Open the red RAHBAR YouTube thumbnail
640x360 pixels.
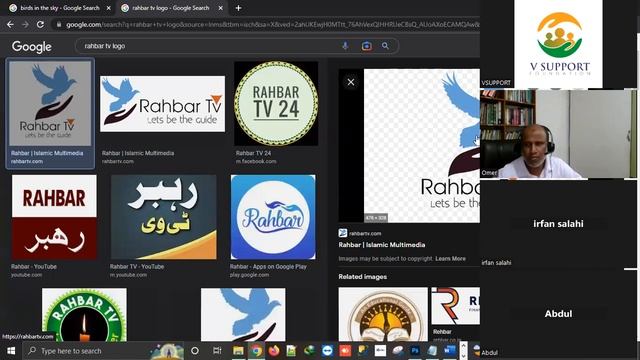54,217
